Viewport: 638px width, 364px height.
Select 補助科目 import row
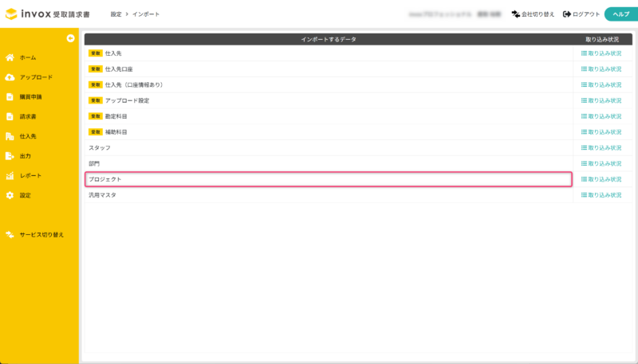[x=329, y=132]
